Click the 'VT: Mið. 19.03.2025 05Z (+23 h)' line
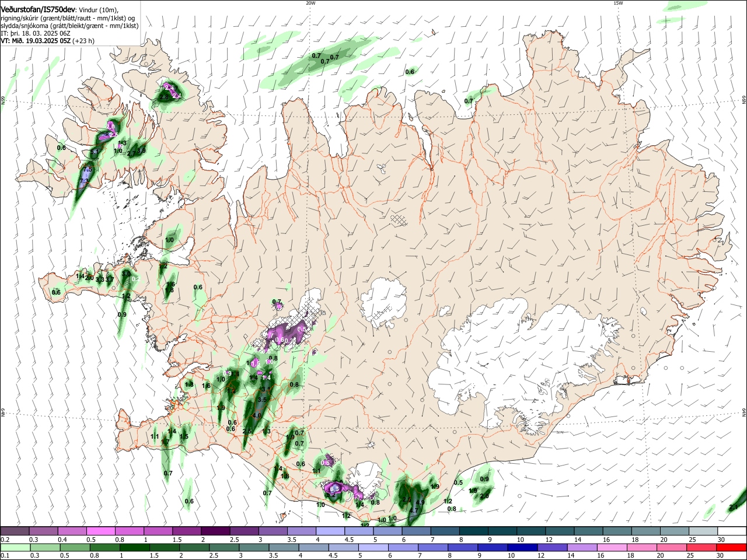This screenshot has width=747, height=560. [x=47, y=41]
